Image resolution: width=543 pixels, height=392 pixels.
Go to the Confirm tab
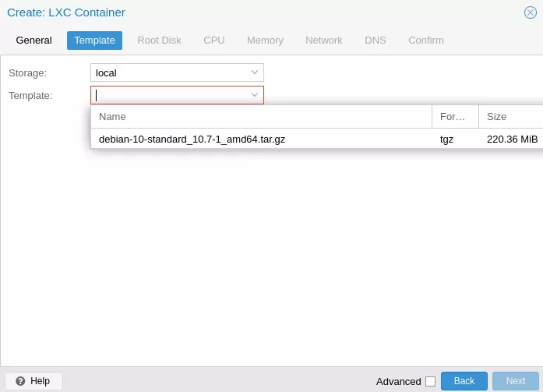(x=425, y=41)
